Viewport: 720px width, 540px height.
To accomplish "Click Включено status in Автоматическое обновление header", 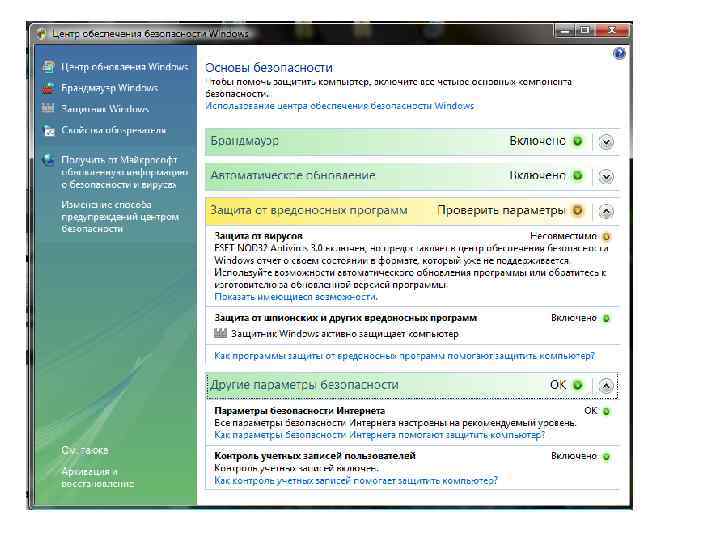I will 537,175.
